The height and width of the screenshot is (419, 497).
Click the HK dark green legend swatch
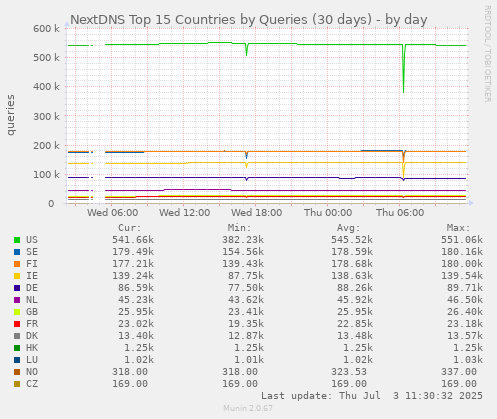click(17, 348)
